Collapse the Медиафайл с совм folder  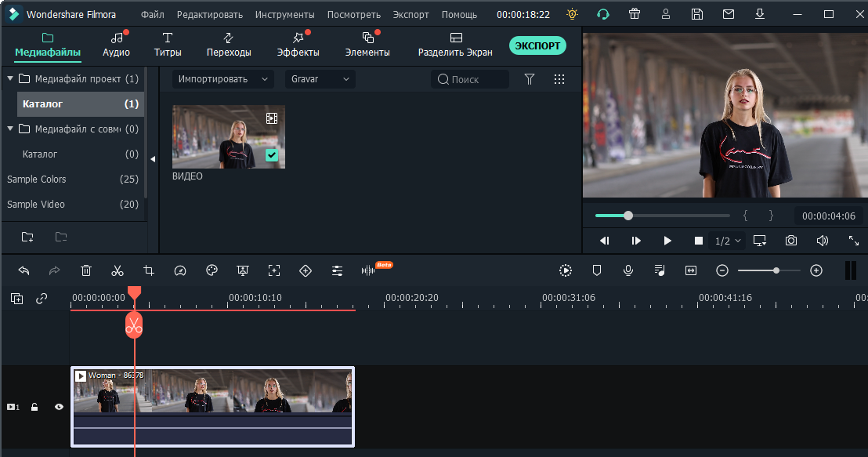[10, 129]
